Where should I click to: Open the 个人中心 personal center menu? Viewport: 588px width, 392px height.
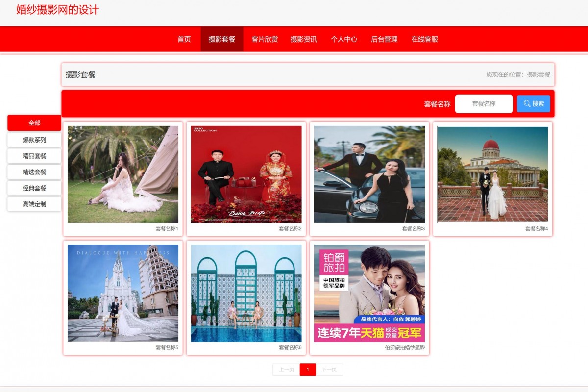[x=344, y=39]
